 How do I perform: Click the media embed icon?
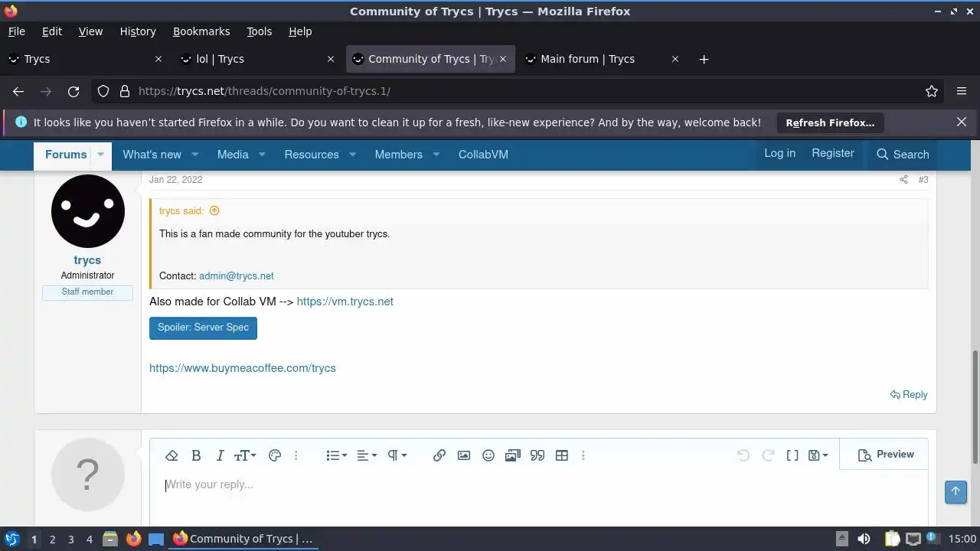click(513, 455)
